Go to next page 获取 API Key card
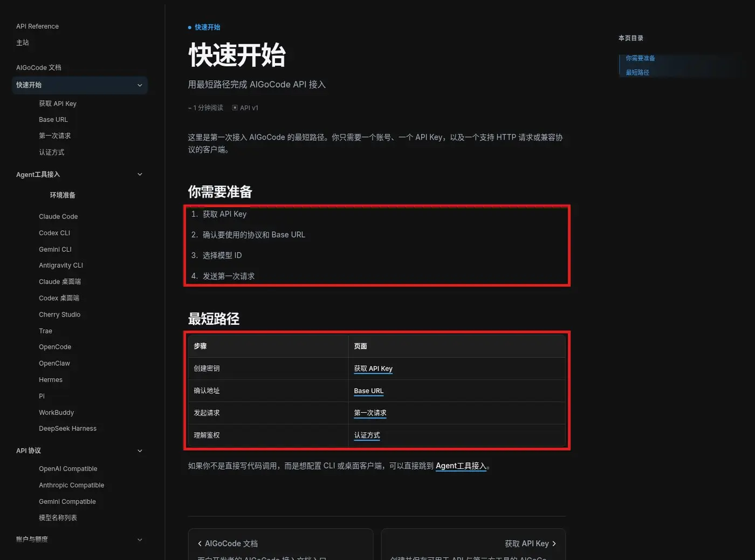The height and width of the screenshot is (560, 755). pyautogui.click(x=473, y=544)
